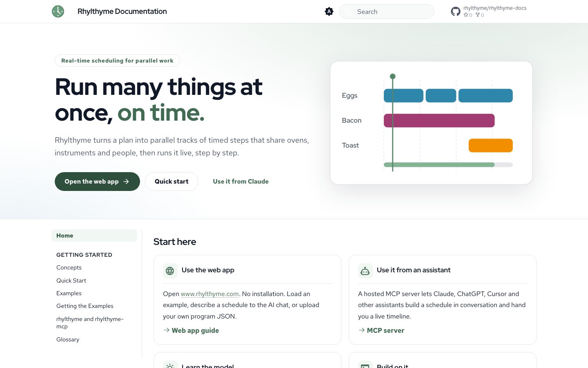588x368 pixels.
Task: Open the Web app guide link
Action: tap(195, 330)
